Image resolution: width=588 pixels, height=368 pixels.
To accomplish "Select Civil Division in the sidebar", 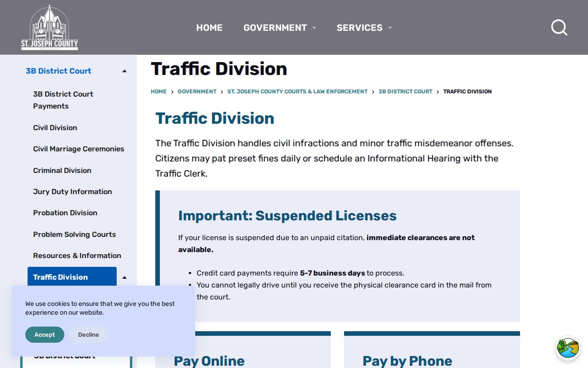I will coord(55,127).
